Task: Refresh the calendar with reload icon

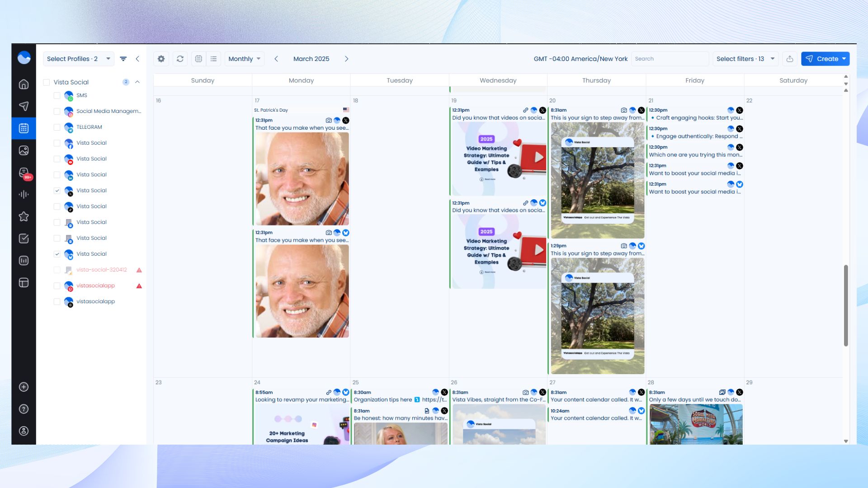Action: pyautogui.click(x=180, y=59)
